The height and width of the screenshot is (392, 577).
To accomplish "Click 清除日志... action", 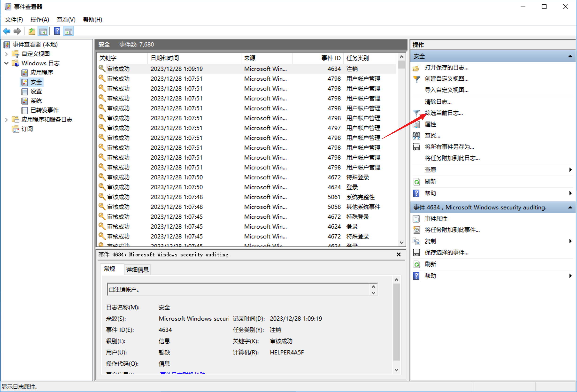I will click(438, 102).
